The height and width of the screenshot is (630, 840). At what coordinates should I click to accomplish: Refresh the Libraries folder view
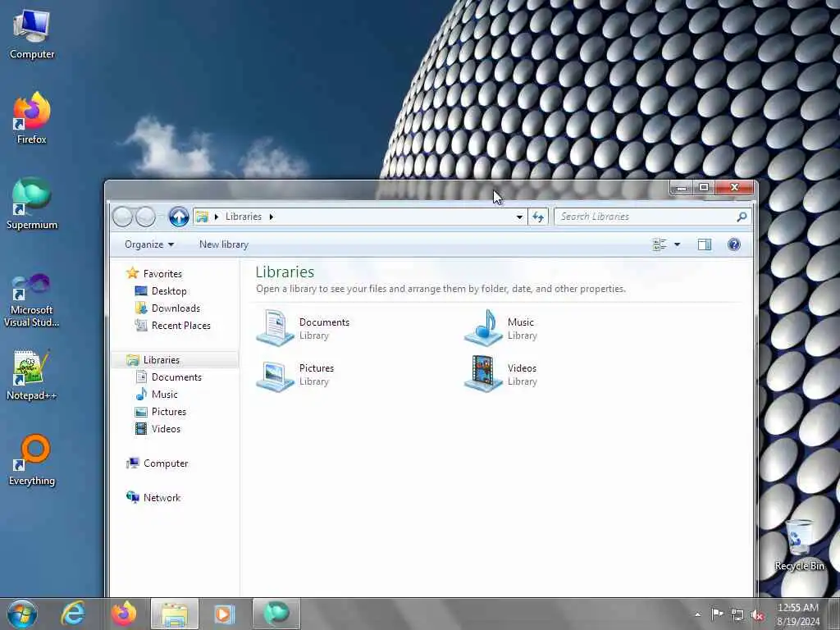point(538,217)
